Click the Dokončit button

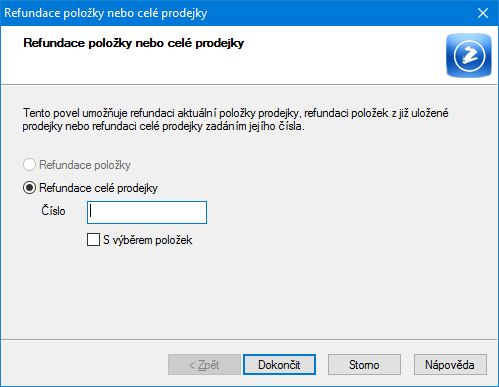point(279,365)
